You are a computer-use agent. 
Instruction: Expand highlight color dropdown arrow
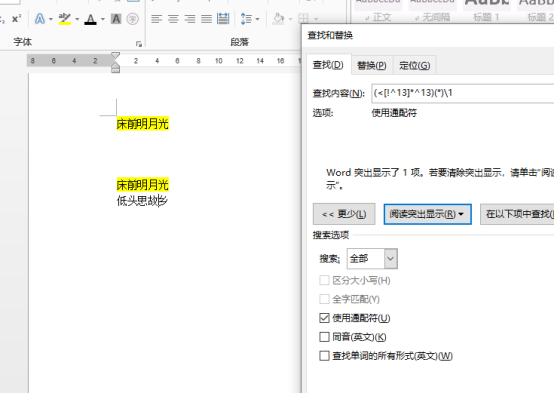pyautogui.click(x=77, y=19)
